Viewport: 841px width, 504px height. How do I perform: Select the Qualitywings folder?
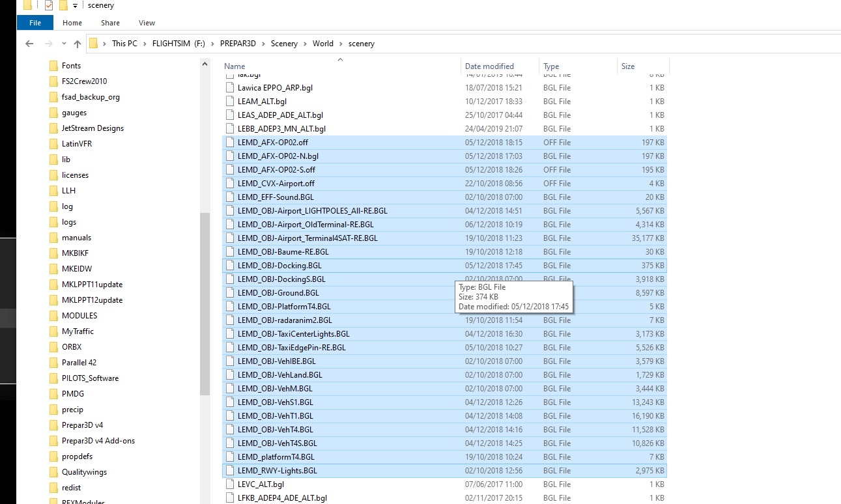(84, 472)
